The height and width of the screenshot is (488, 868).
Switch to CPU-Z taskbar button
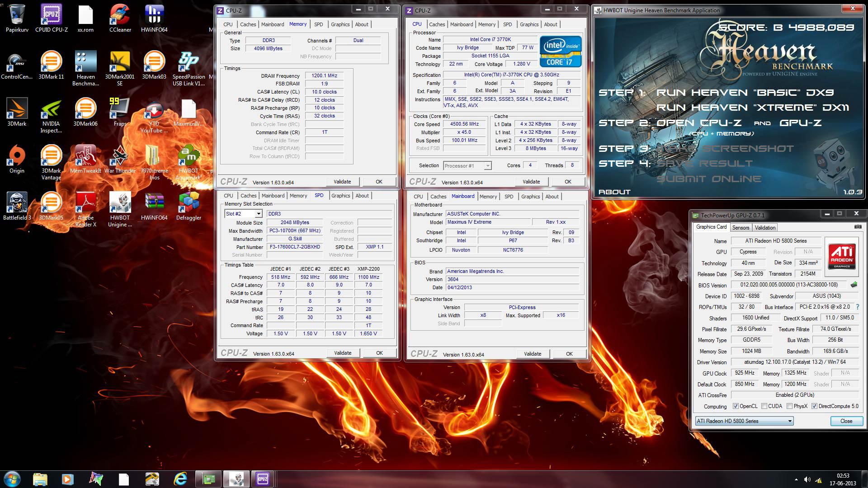(x=263, y=479)
